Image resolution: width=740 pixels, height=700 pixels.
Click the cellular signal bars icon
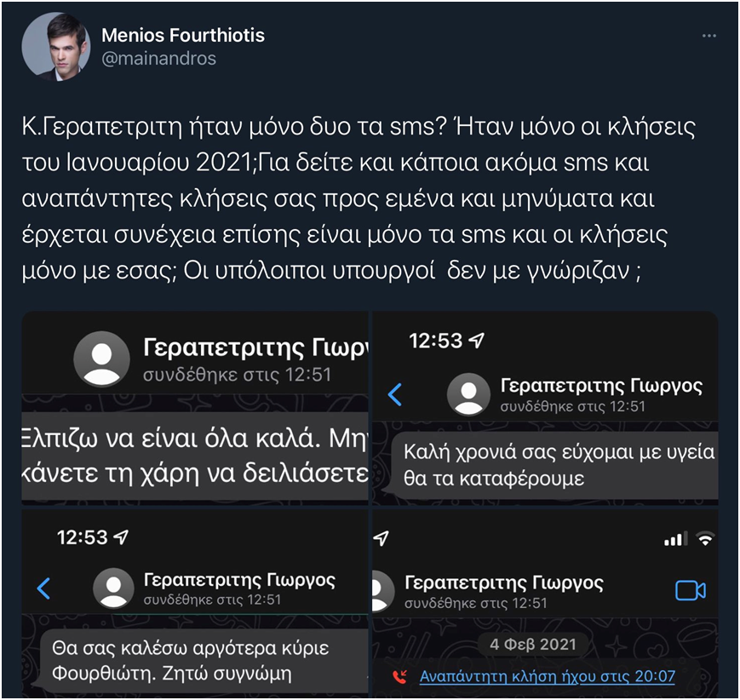point(675,538)
